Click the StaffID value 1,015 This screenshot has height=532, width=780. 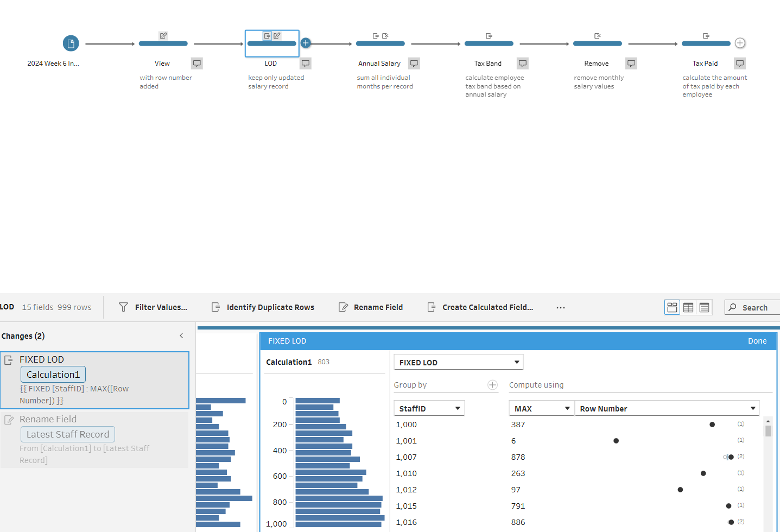pyautogui.click(x=407, y=506)
